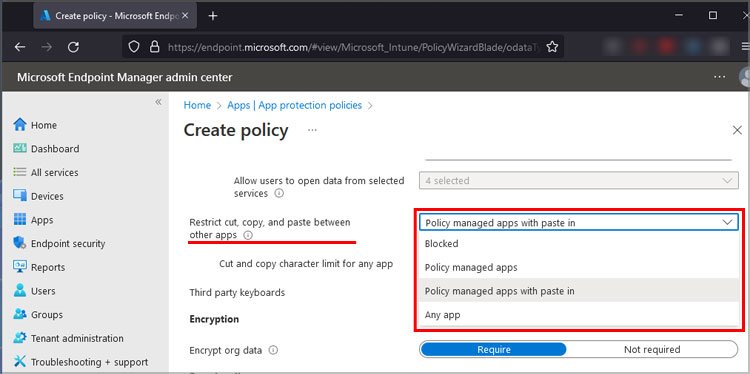
Task: Click the info icon beside Encrypt org data
Action: 273,350
